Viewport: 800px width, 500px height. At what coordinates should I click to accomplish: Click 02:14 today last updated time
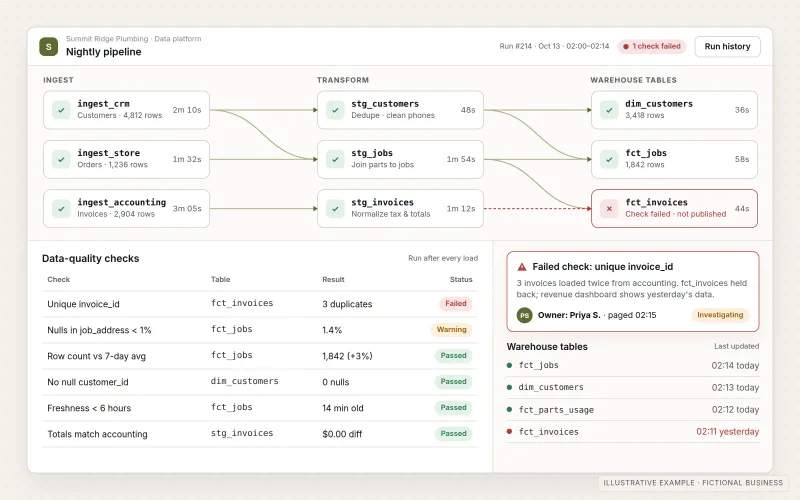point(735,365)
